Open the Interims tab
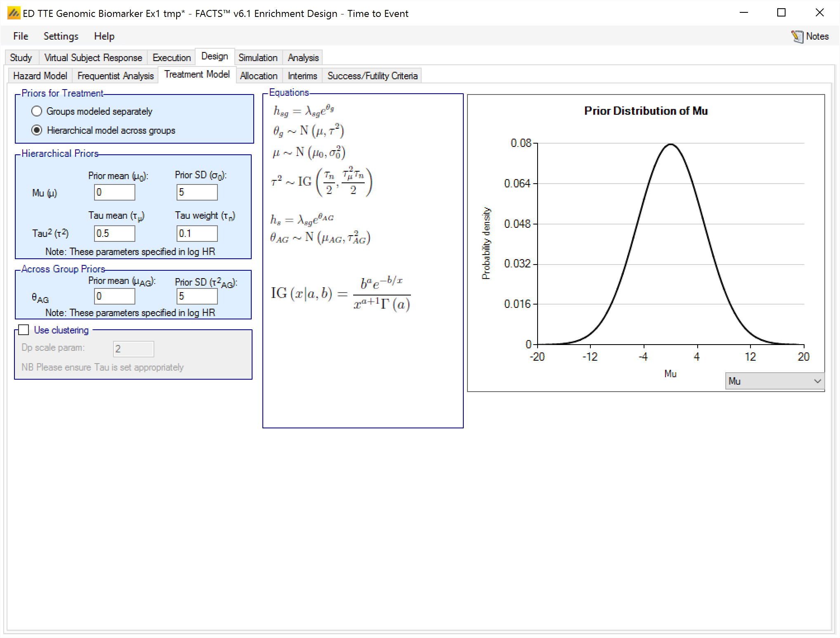Viewport: 840px width, 638px height. [x=302, y=76]
